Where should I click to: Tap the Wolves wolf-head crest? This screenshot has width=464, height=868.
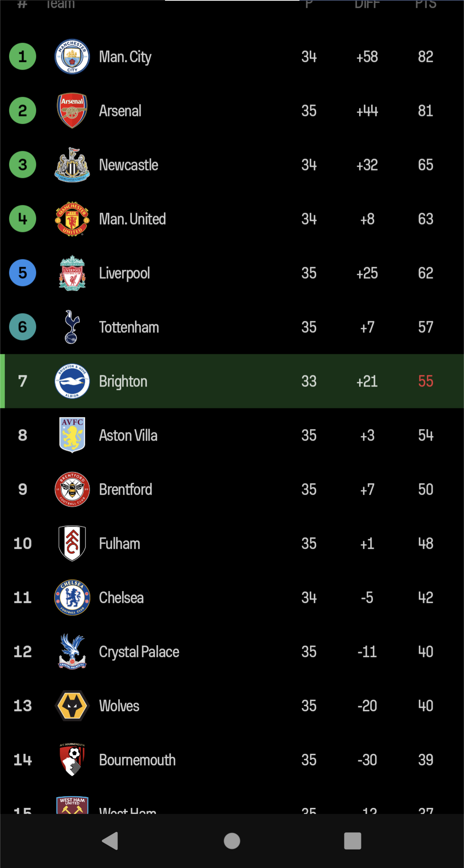tap(72, 706)
